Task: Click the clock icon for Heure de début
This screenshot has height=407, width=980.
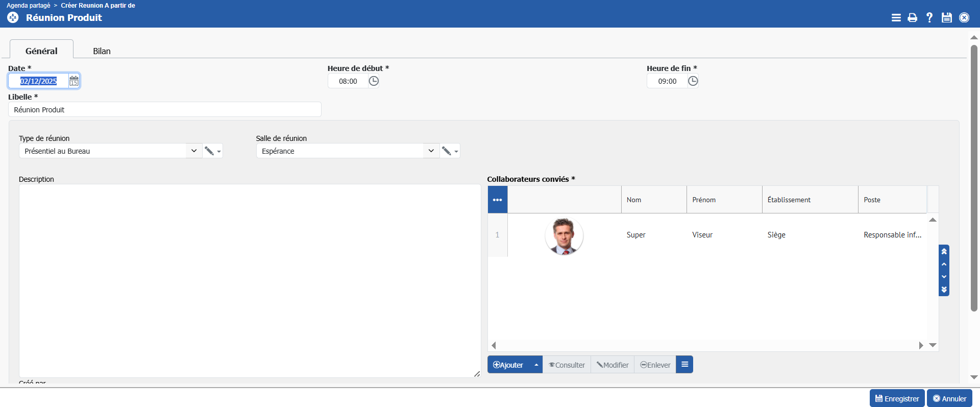Action: [x=374, y=81]
